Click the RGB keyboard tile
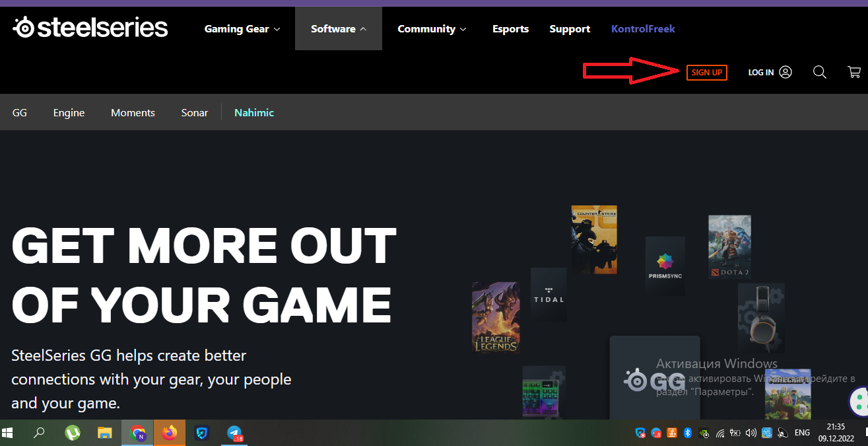Screen dimensions: 868x446 click(x=544, y=393)
